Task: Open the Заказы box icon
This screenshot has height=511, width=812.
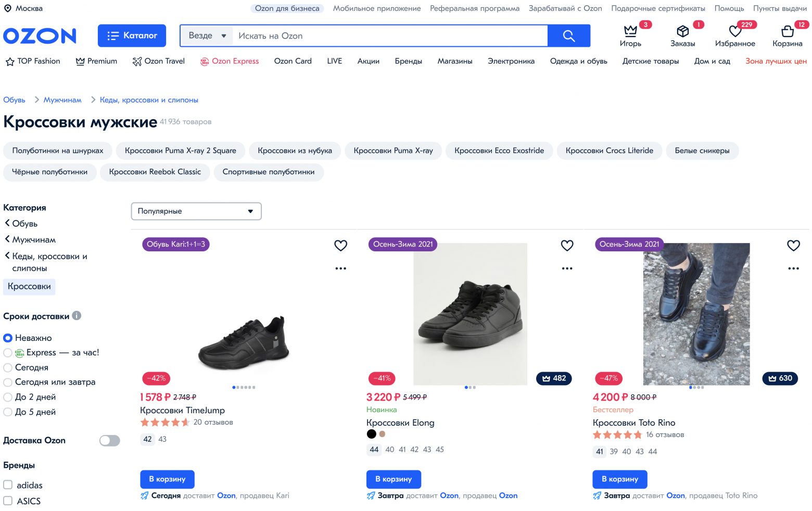Action: tap(682, 32)
